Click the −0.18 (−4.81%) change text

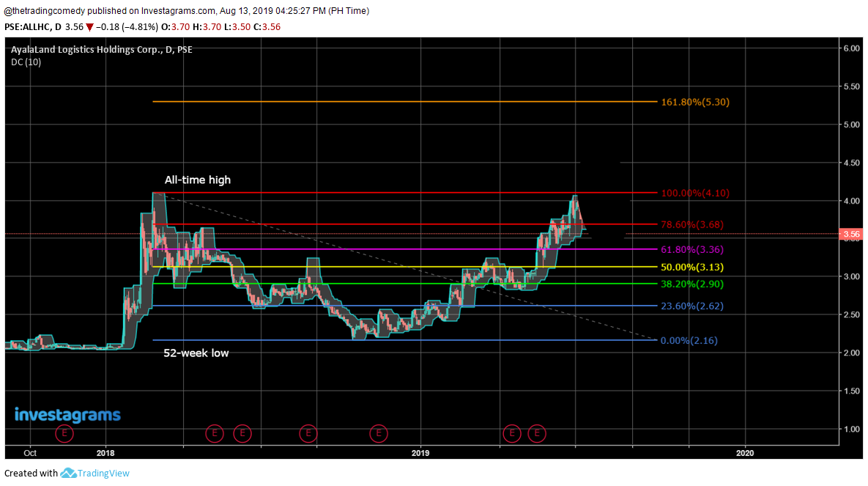(x=127, y=27)
